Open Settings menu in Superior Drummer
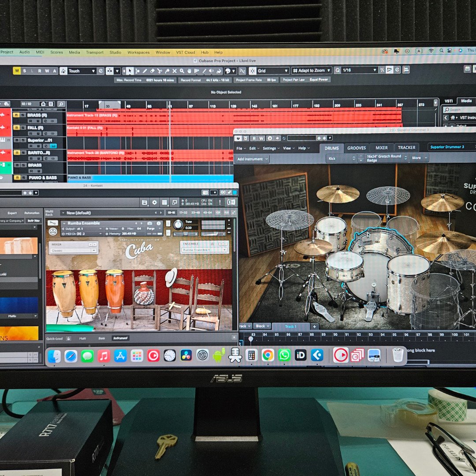 [271, 149]
